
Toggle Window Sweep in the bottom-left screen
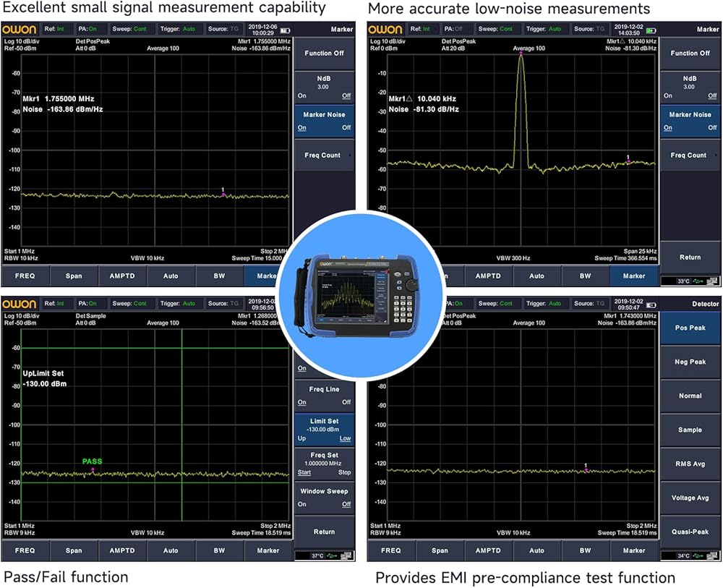324,497
